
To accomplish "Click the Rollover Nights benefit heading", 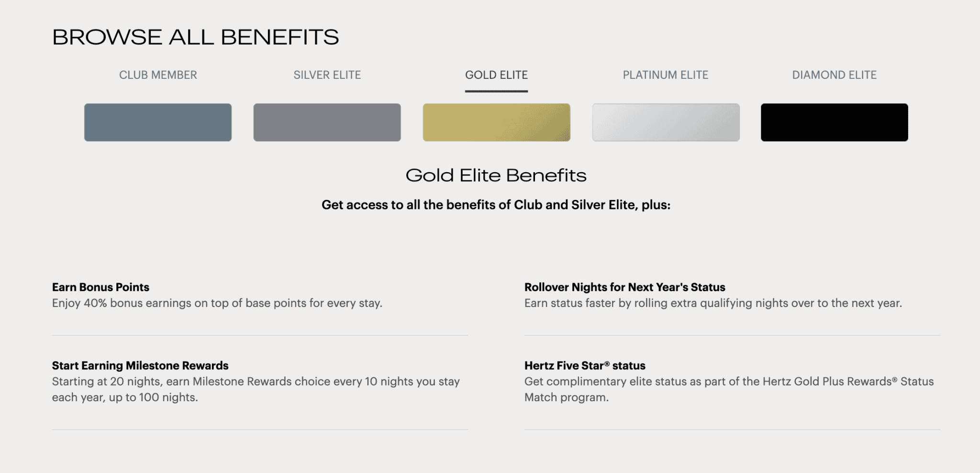I will coord(624,287).
